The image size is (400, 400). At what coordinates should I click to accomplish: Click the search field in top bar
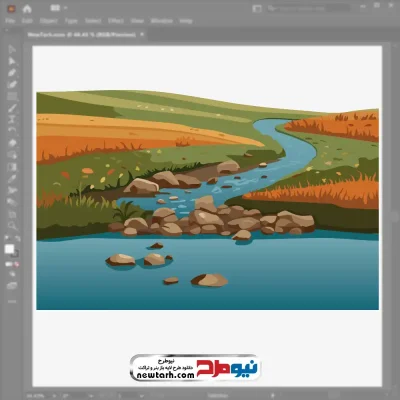[309, 9]
